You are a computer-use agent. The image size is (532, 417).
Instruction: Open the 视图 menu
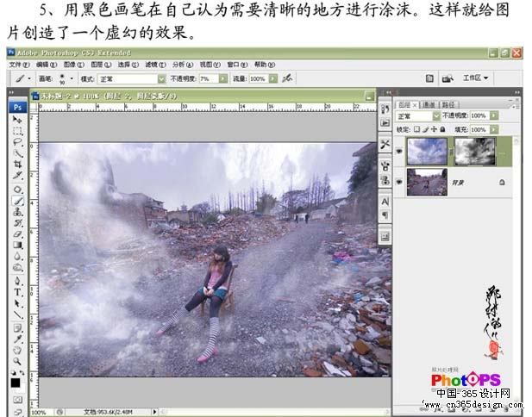click(x=210, y=65)
